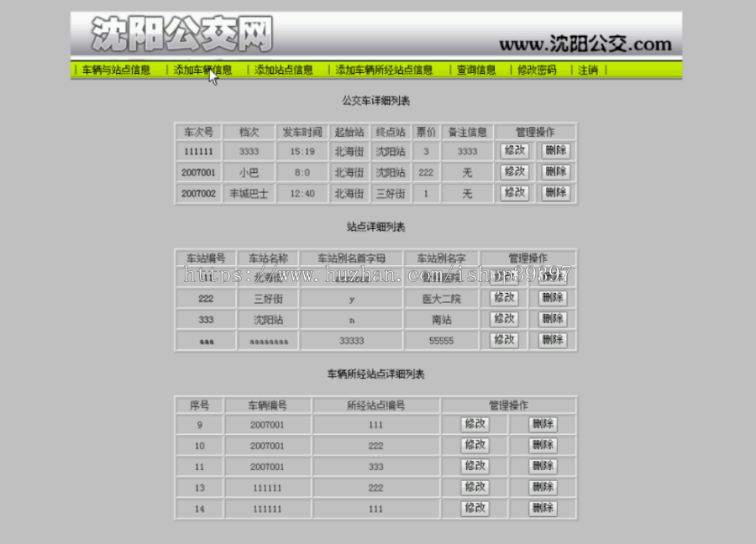Edit the 小巴 bus 2007001 row
This screenshot has width=756, height=544.
pos(514,172)
